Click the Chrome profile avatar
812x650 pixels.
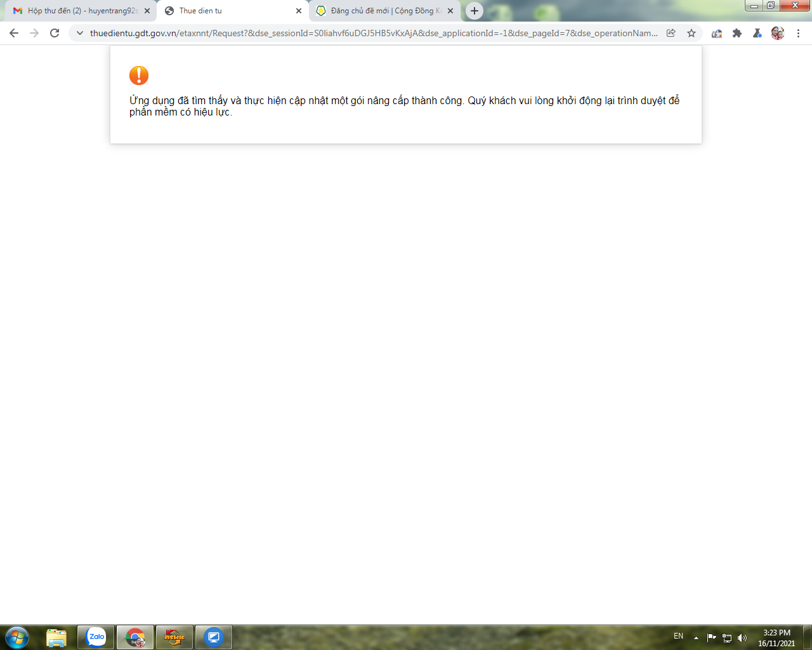coord(778,33)
